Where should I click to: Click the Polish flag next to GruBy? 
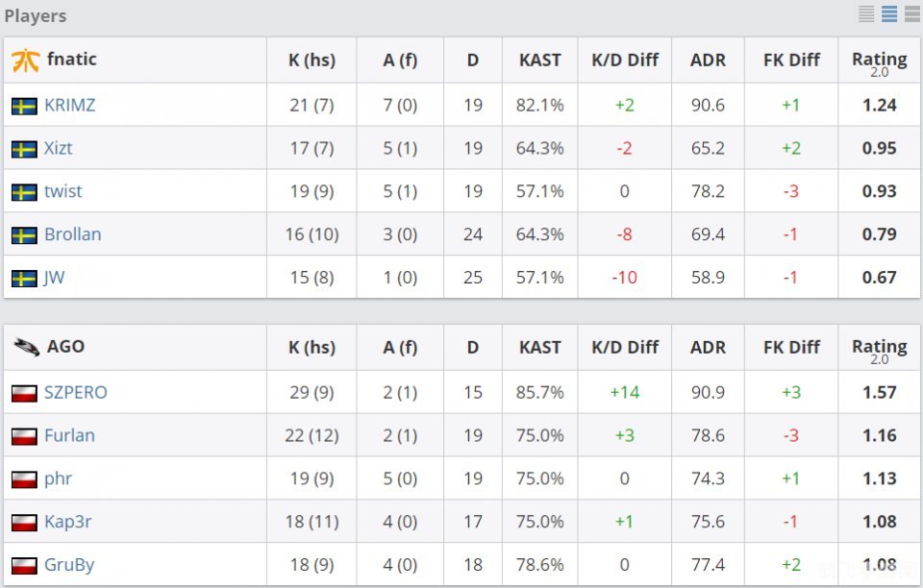point(24,565)
